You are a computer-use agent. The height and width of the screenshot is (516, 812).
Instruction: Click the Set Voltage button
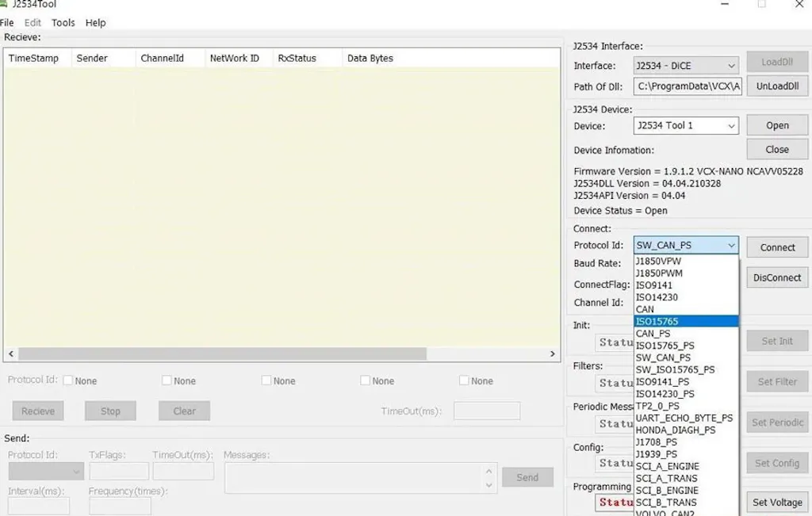[777, 502]
